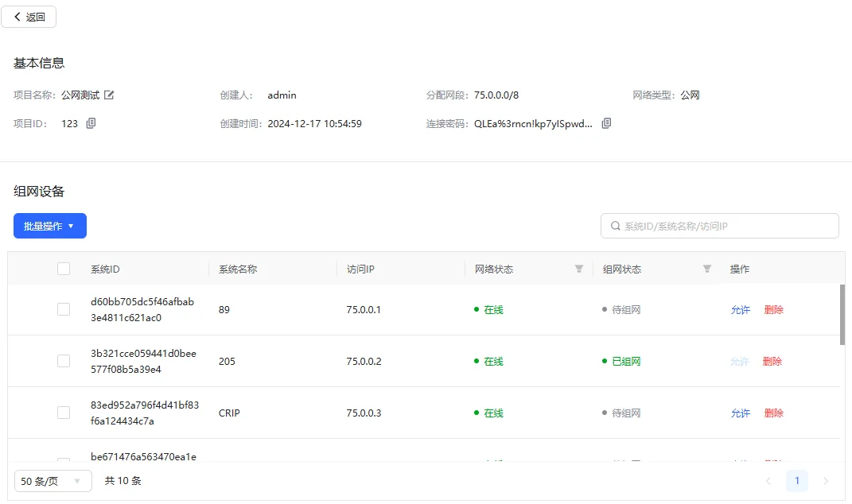Image resolution: width=852 pixels, height=504 pixels.
Task: Click the 访问IP column header
Action: click(x=360, y=269)
